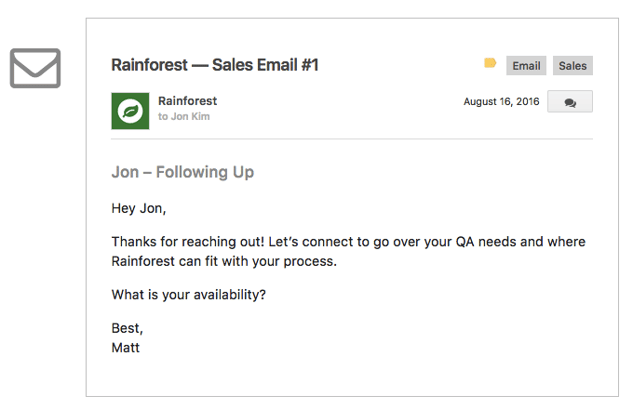Click the subject line Jon – Following Up

(182, 172)
